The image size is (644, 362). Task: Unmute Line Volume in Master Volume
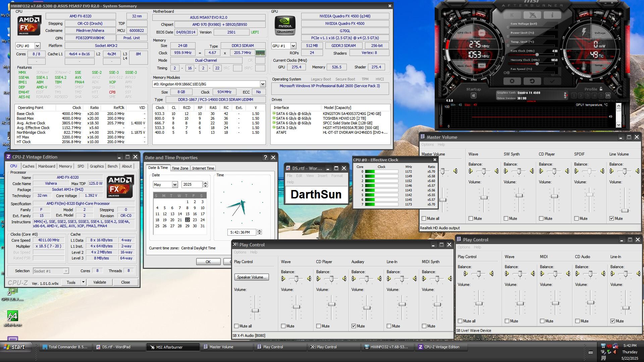pyautogui.click(x=612, y=219)
